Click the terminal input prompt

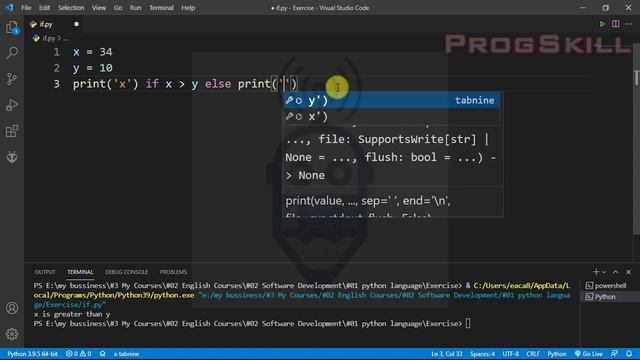coord(468,324)
